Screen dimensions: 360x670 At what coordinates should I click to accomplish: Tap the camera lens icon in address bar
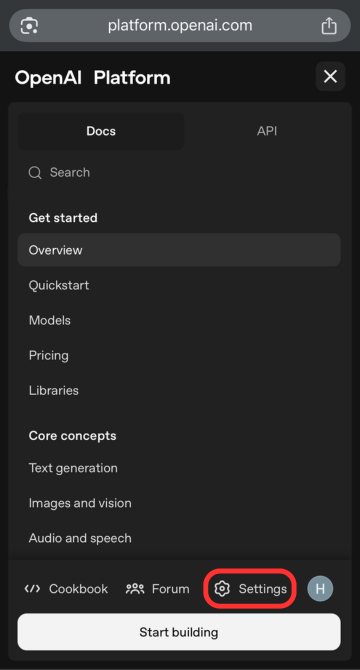tap(29, 26)
